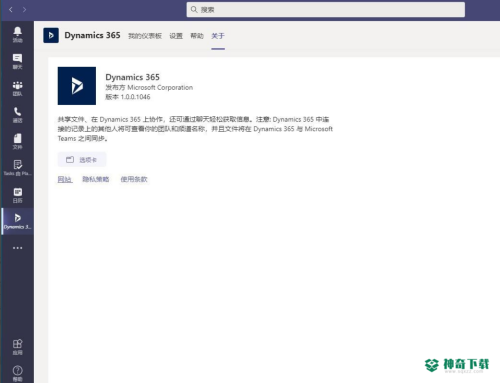Click the Microsoft Corporation publisher text

point(160,87)
